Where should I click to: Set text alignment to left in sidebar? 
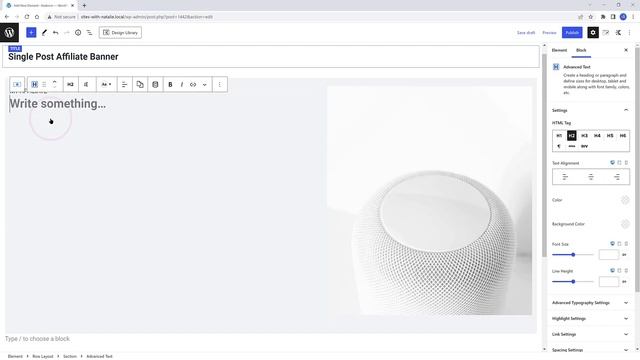(x=565, y=177)
